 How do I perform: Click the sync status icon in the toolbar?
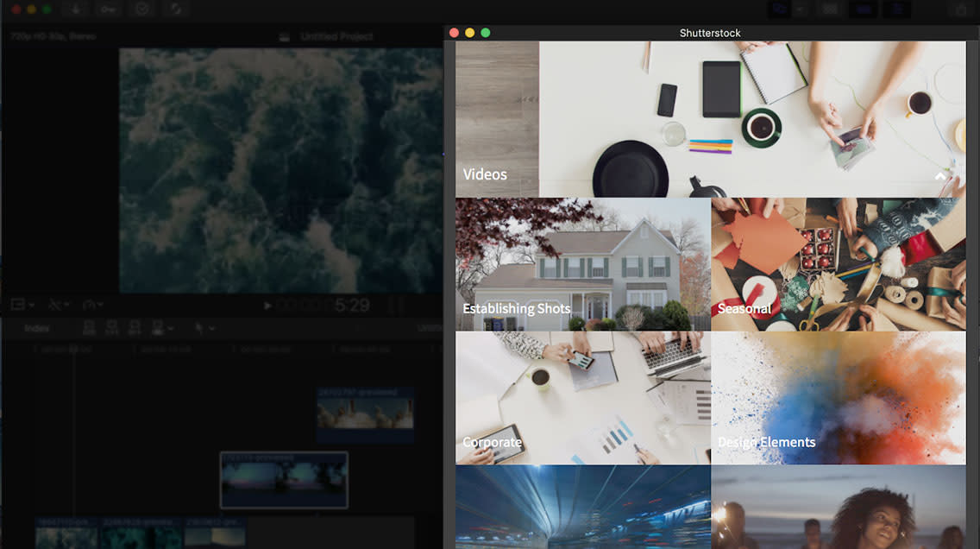[177, 9]
